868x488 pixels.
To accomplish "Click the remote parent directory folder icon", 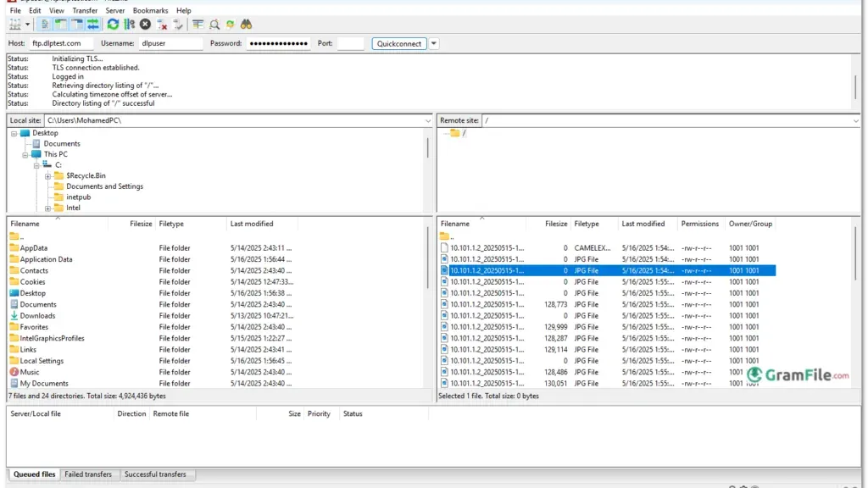I will tap(444, 236).
